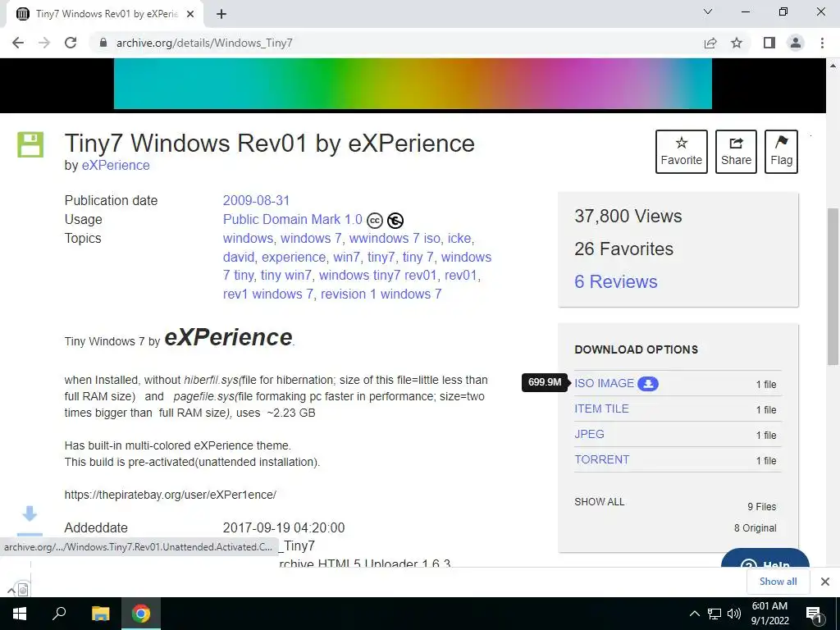Reload the archive.org page
Image resolution: width=840 pixels, height=630 pixels.
[x=71, y=43]
